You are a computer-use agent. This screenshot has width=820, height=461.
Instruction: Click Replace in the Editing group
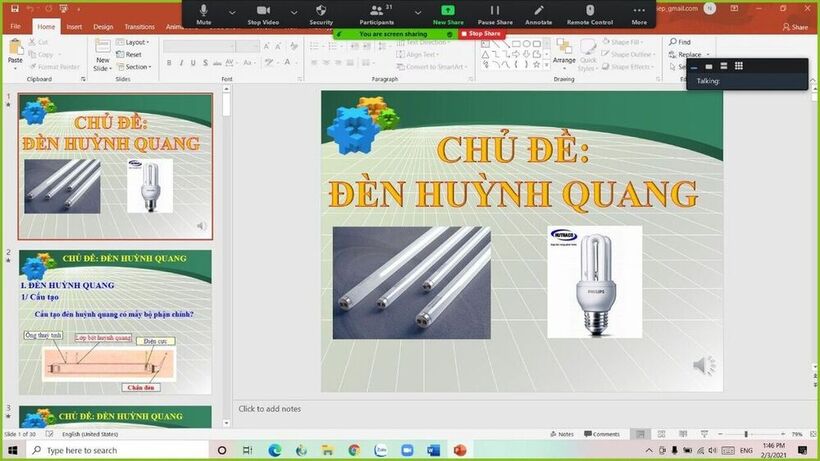coord(686,54)
